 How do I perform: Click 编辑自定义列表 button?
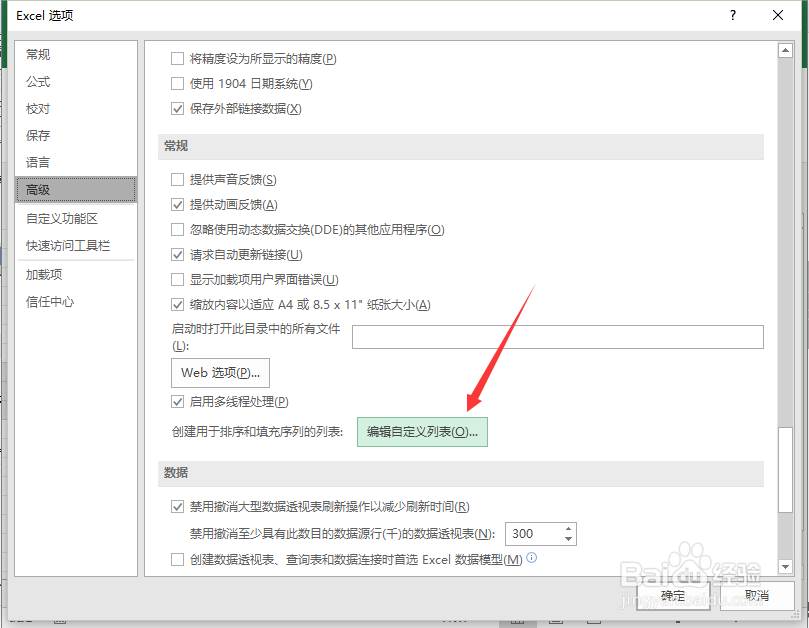click(x=423, y=432)
